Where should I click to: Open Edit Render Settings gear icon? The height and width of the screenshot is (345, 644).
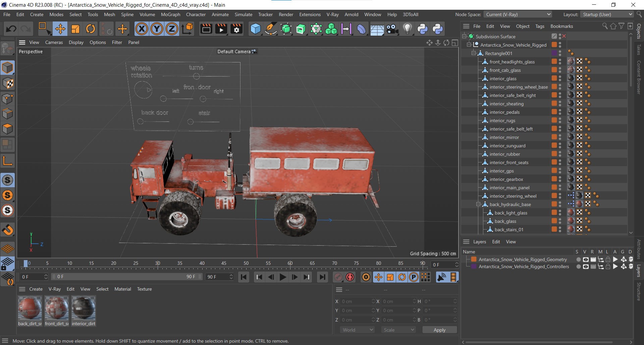pyautogui.click(x=236, y=29)
